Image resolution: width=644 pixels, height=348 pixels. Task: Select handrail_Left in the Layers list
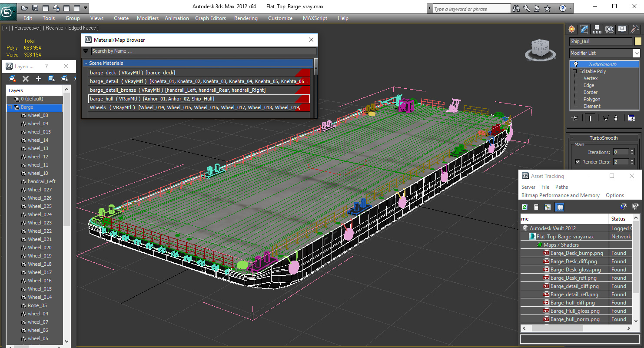tap(41, 181)
